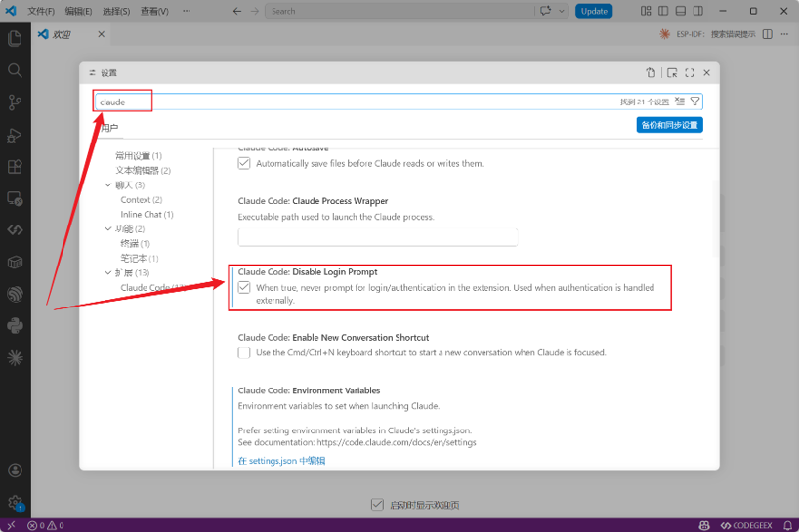Open the 选择(S) menu

116,11
